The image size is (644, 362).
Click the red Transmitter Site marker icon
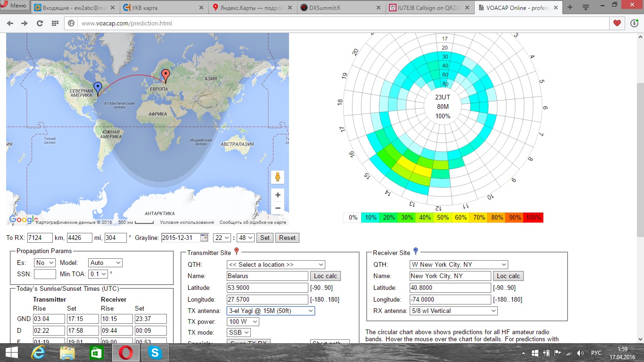point(237,252)
